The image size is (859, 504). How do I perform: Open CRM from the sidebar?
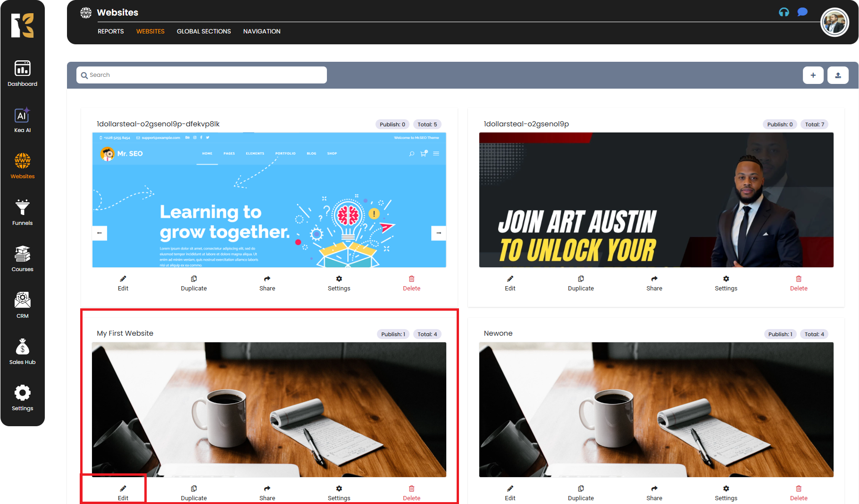(x=22, y=306)
